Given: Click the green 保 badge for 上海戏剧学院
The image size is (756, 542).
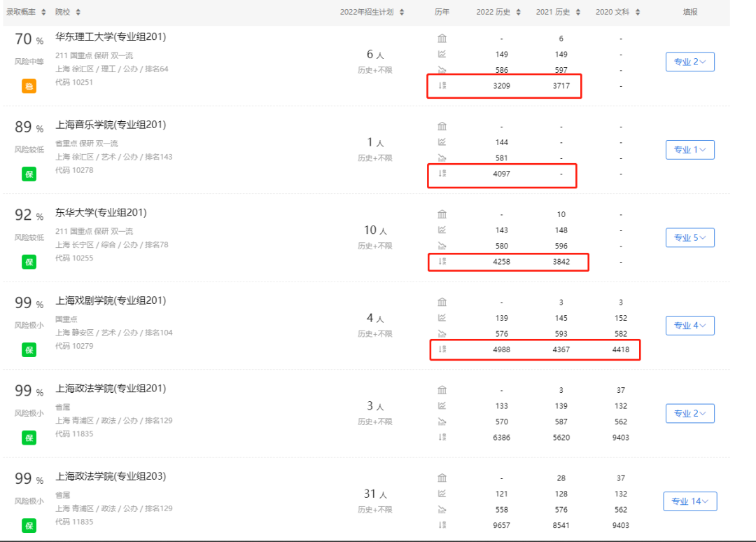Looking at the screenshot, I should tap(29, 349).
